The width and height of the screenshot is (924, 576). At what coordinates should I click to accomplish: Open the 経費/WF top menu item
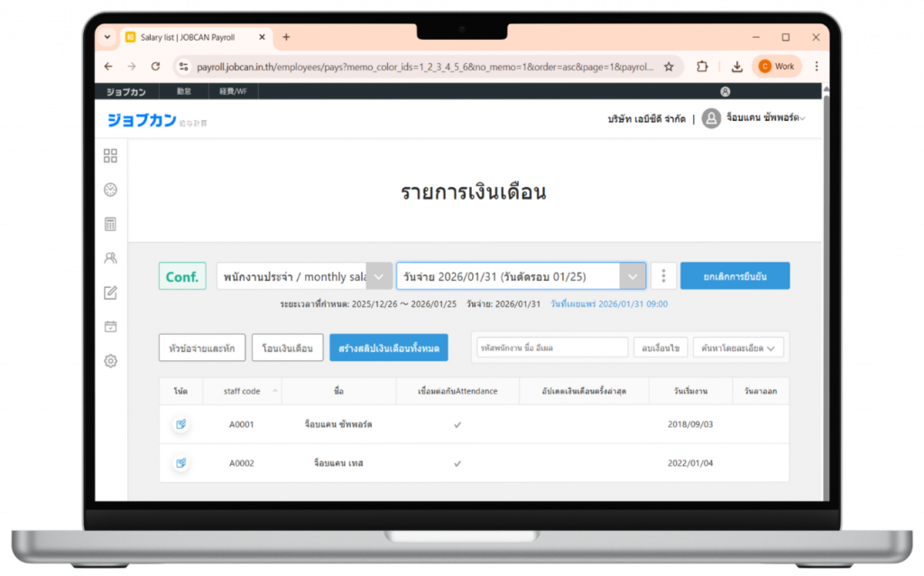pos(233,91)
